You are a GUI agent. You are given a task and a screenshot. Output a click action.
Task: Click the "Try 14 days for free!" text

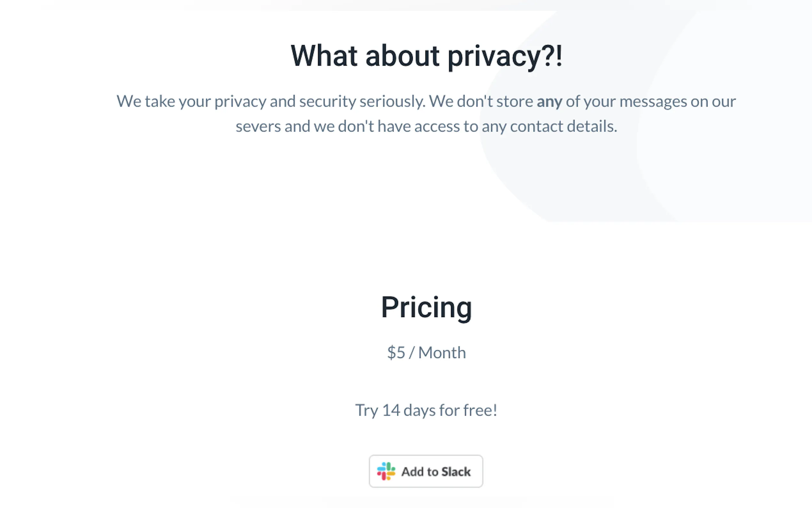click(426, 410)
